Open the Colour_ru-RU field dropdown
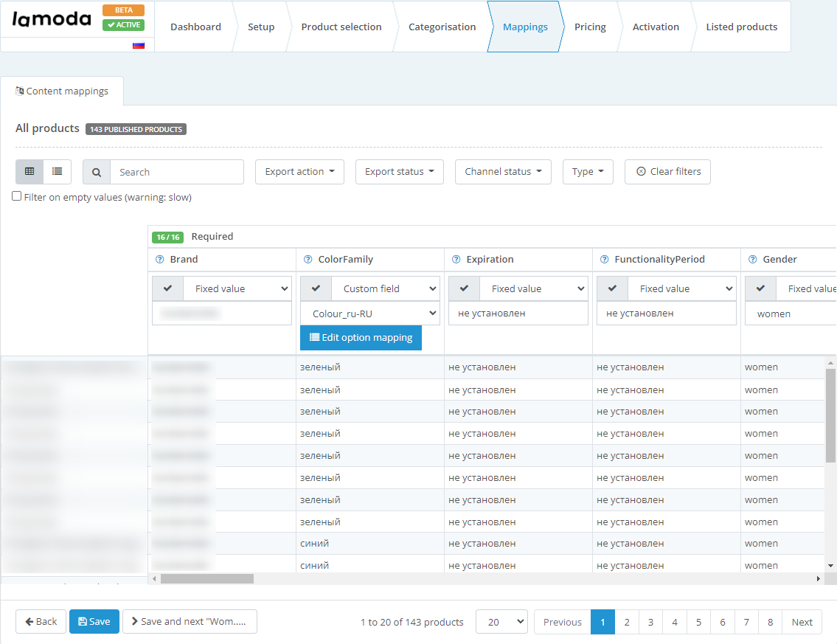Viewport: 837px width, 644px height. [370, 314]
